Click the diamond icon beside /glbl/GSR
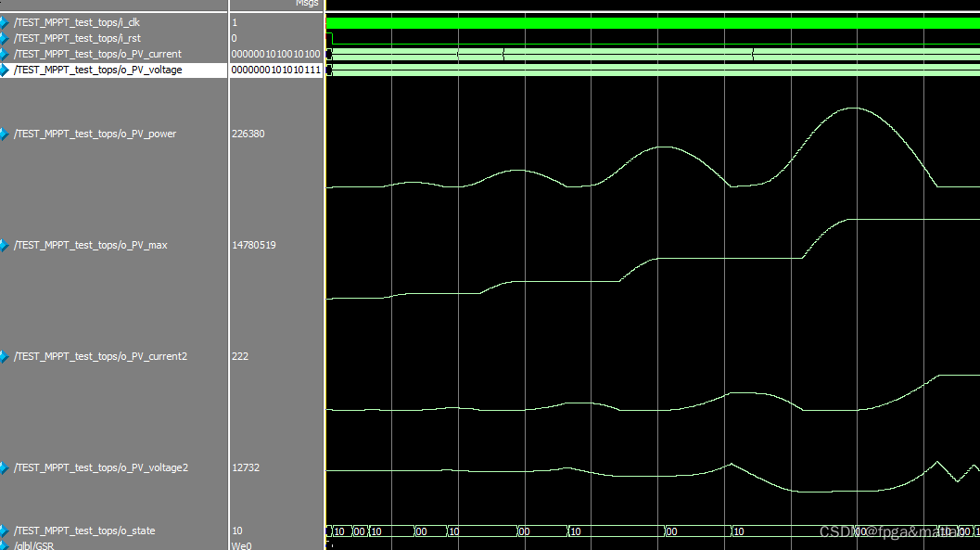The height and width of the screenshot is (550, 980). [6, 544]
